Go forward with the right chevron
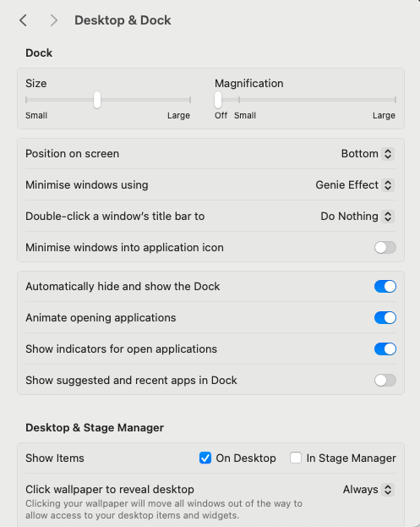Image resolution: width=420 pixels, height=527 pixels. (x=54, y=20)
